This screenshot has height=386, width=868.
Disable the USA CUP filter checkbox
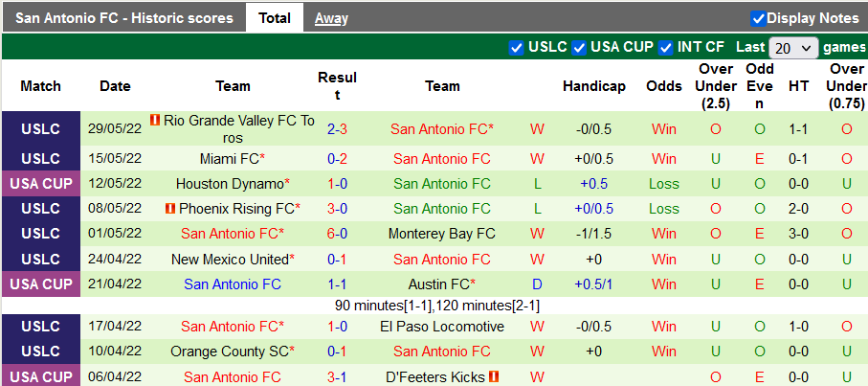click(580, 47)
